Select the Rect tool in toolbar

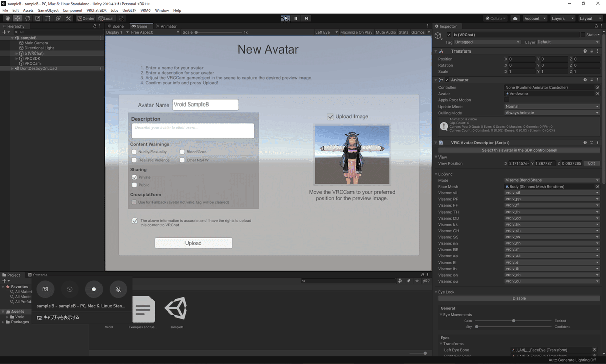click(47, 18)
